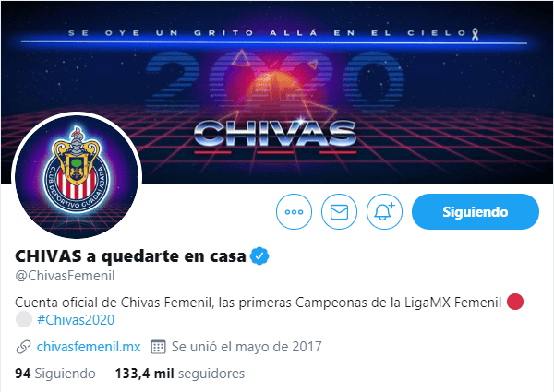Send a direct message via envelope icon
The height and width of the screenshot is (392, 554).
pyautogui.click(x=339, y=212)
